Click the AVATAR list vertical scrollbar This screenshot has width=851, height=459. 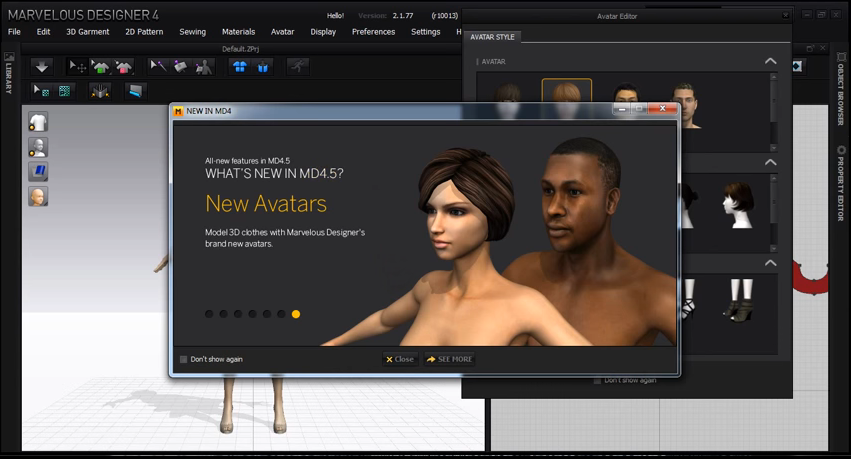773,112
